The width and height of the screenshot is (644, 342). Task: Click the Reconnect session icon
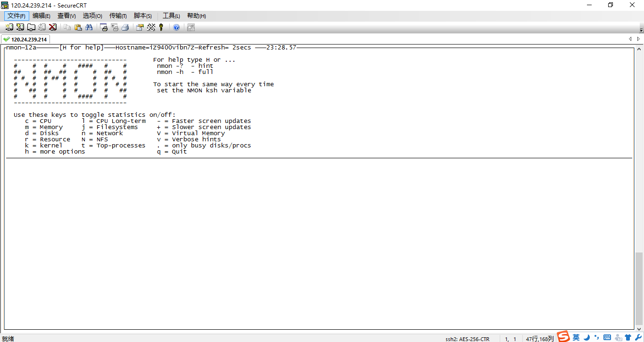coord(41,27)
